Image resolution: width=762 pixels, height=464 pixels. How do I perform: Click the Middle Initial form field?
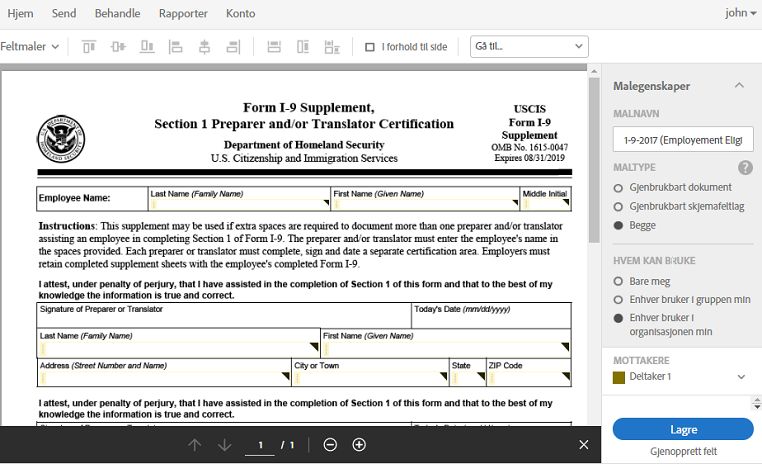point(545,204)
